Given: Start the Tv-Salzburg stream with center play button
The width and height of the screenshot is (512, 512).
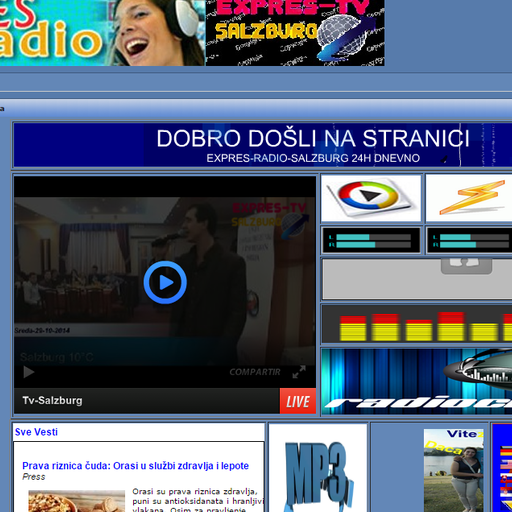Looking at the screenshot, I should pos(165,282).
